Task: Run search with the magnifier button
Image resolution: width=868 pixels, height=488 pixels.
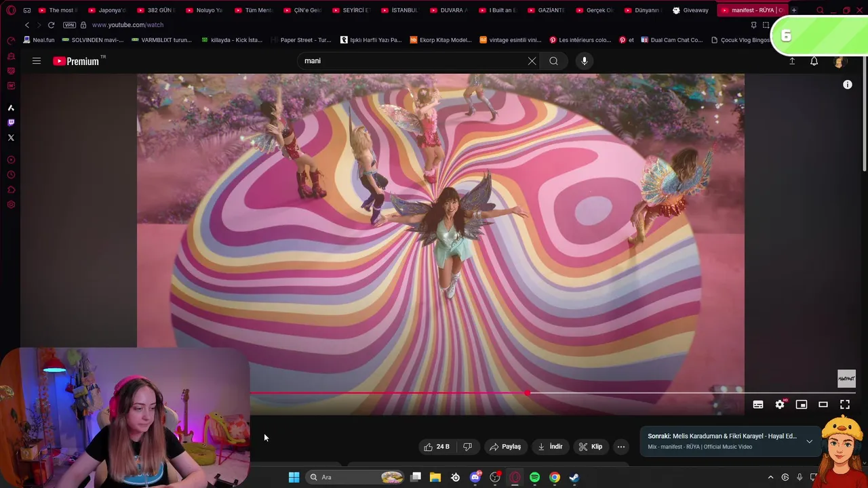Action: pos(554,61)
